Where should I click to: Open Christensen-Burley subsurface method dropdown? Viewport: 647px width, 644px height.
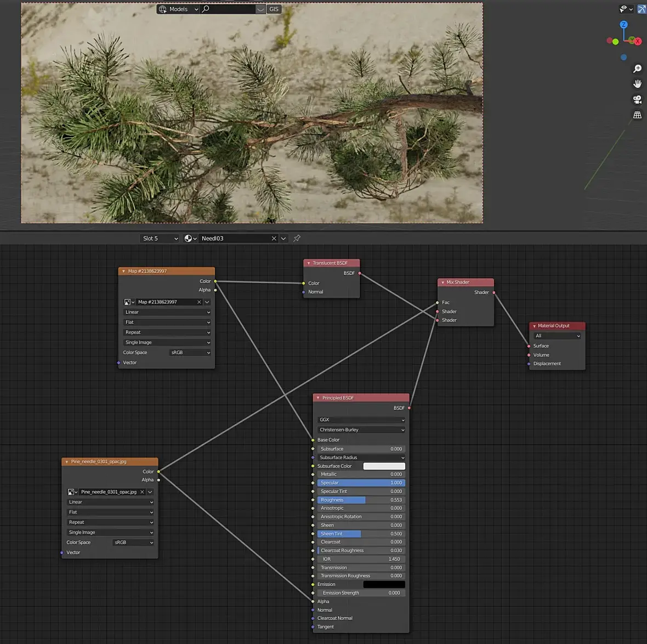click(361, 430)
